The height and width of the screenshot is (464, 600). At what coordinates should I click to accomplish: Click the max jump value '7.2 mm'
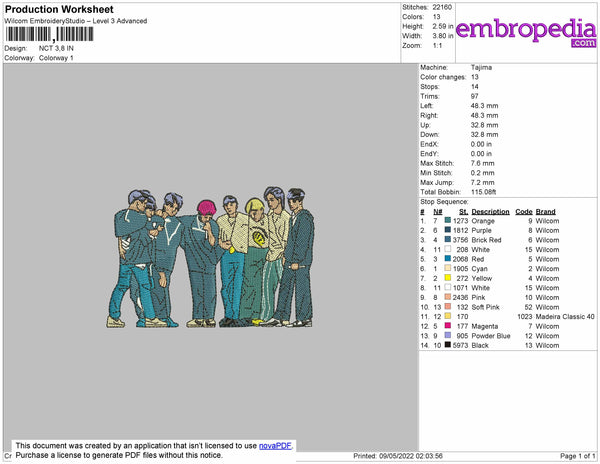tap(482, 182)
